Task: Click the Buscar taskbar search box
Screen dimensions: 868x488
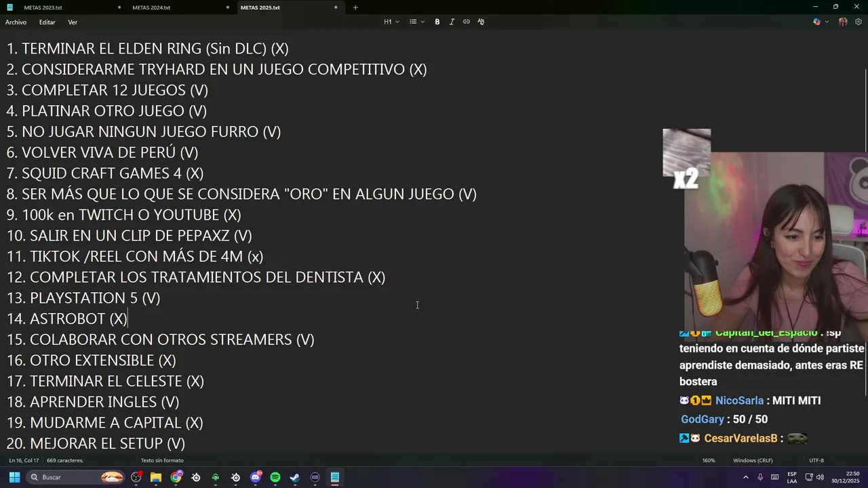Action: [76, 477]
